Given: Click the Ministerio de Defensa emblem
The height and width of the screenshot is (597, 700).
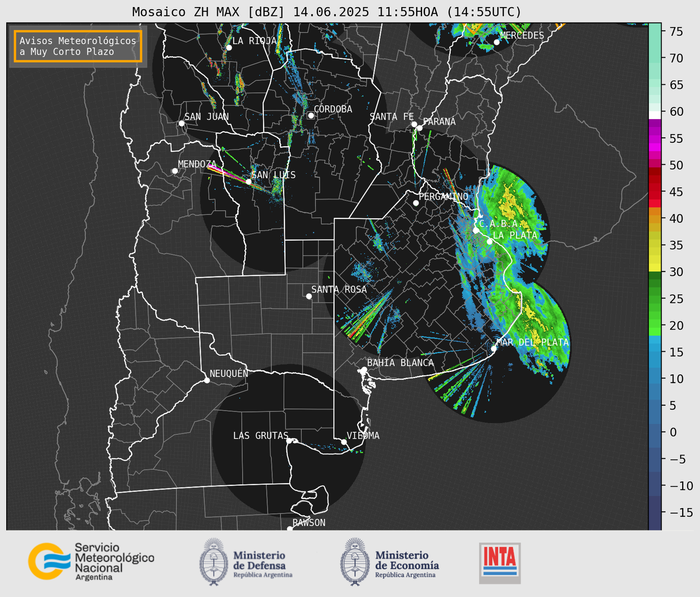Looking at the screenshot, I should point(214,562).
